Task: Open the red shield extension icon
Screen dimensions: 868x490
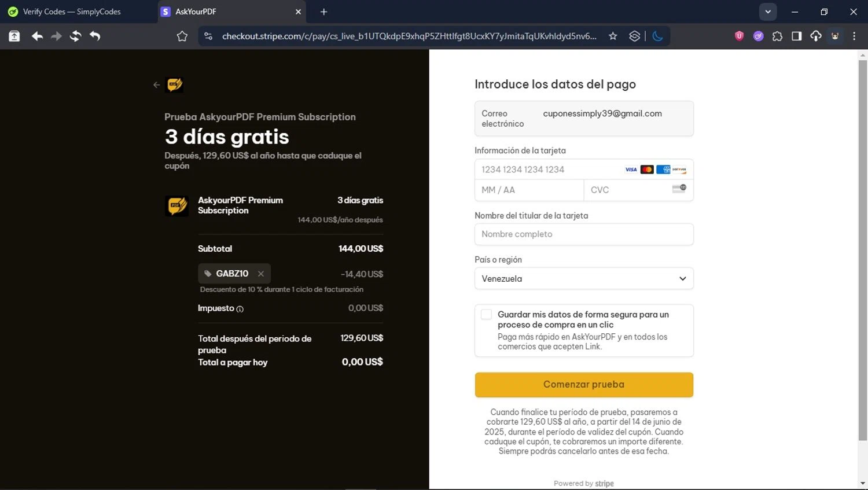Action: click(x=739, y=36)
